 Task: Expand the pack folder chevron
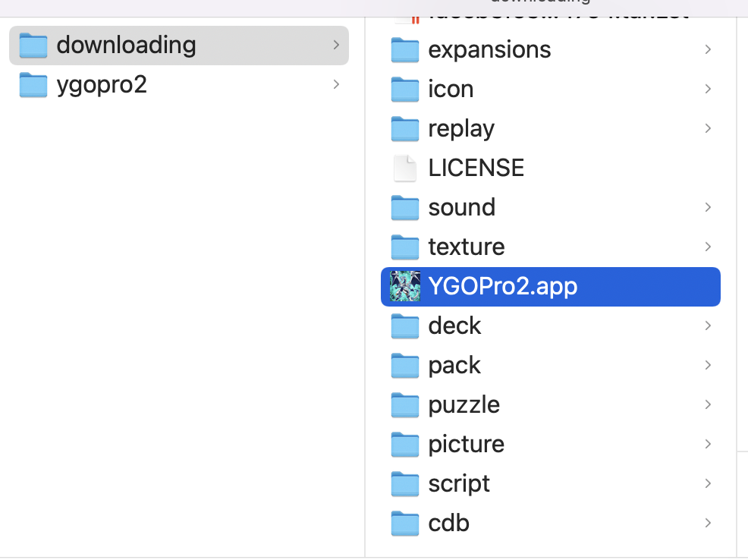(708, 366)
